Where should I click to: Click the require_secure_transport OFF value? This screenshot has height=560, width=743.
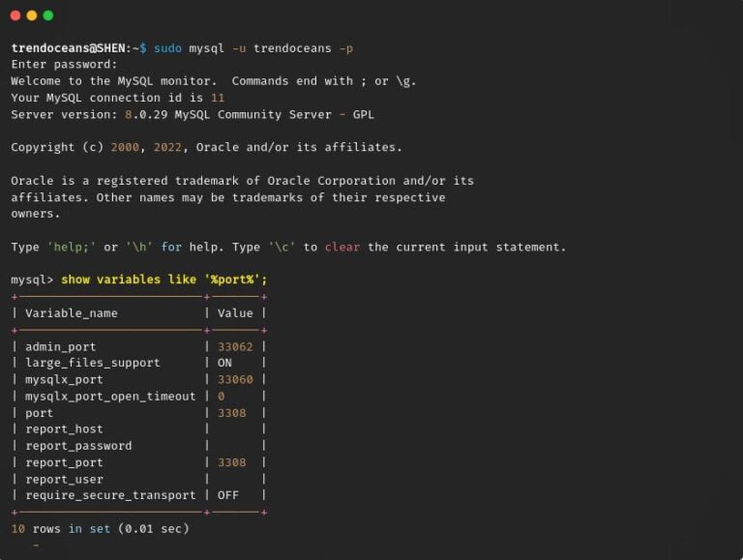[228, 495]
